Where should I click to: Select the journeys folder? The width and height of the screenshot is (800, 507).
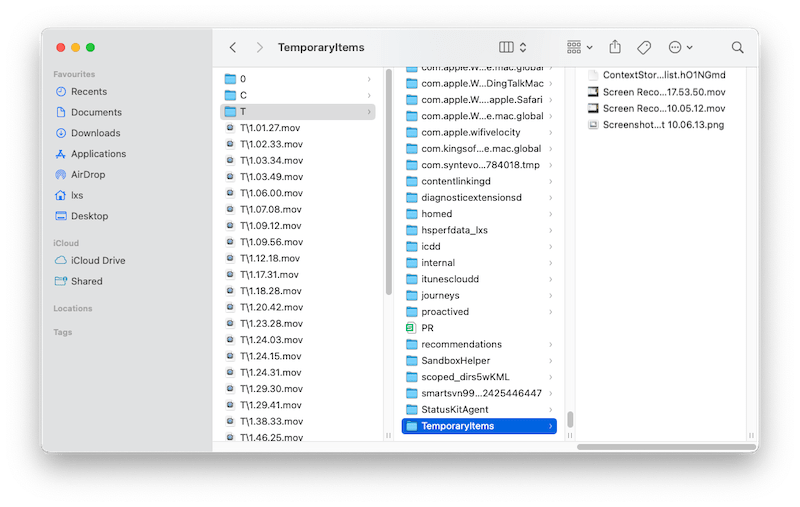tap(479, 296)
